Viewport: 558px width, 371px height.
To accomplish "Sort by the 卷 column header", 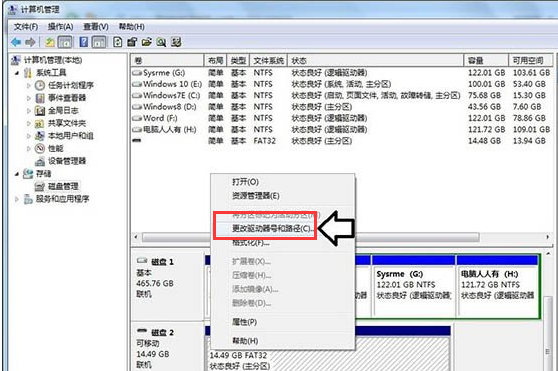I will tap(167, 60).
